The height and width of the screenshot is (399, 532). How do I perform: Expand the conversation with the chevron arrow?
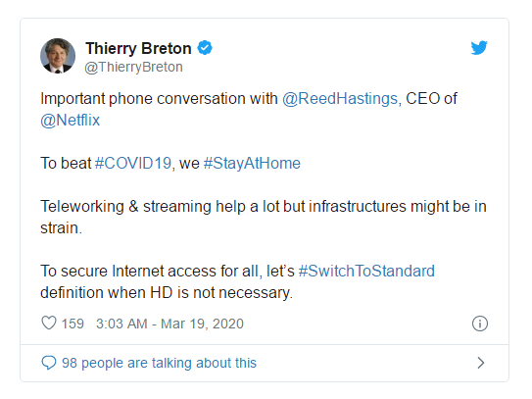[x=480, y=363]
